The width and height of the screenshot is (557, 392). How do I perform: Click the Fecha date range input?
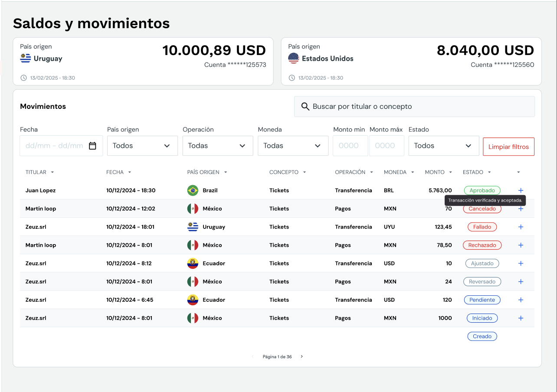pyautogui.click(x=61, y=146)
